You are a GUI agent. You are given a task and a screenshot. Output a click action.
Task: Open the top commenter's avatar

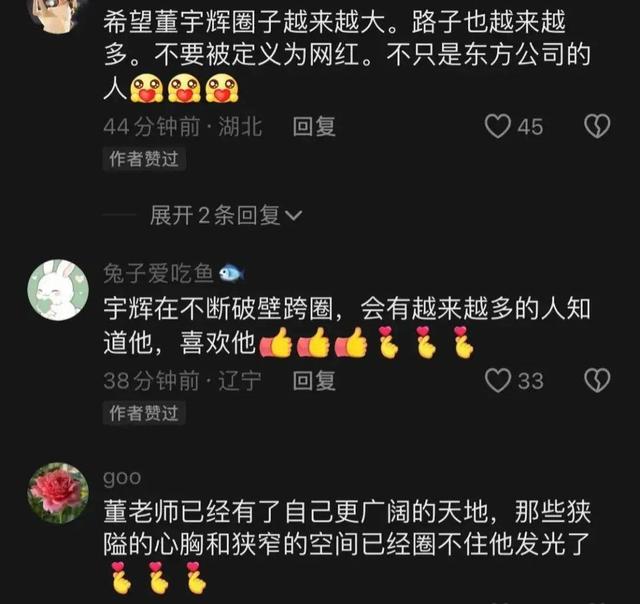(x=58, y=16)
